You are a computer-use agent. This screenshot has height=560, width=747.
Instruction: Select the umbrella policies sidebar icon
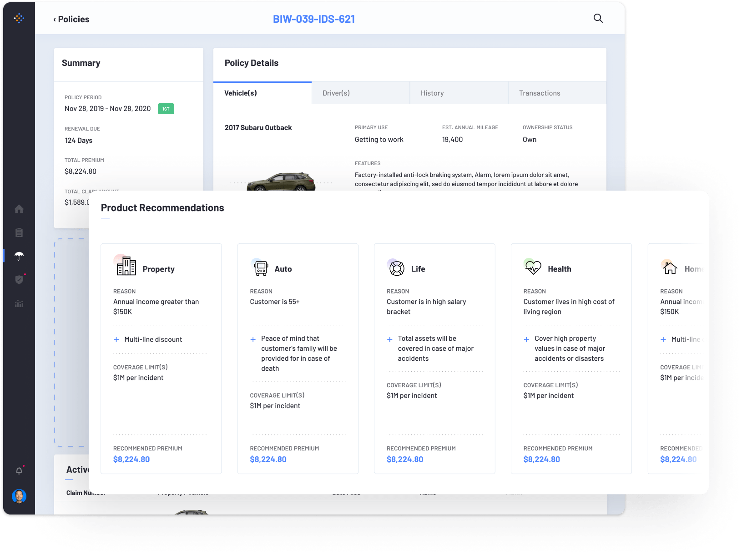(19, 256)
